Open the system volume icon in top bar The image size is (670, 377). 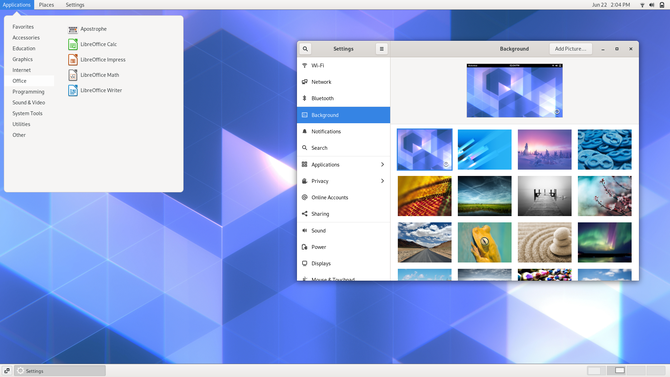pyautogui.click(x=652, y=5)
